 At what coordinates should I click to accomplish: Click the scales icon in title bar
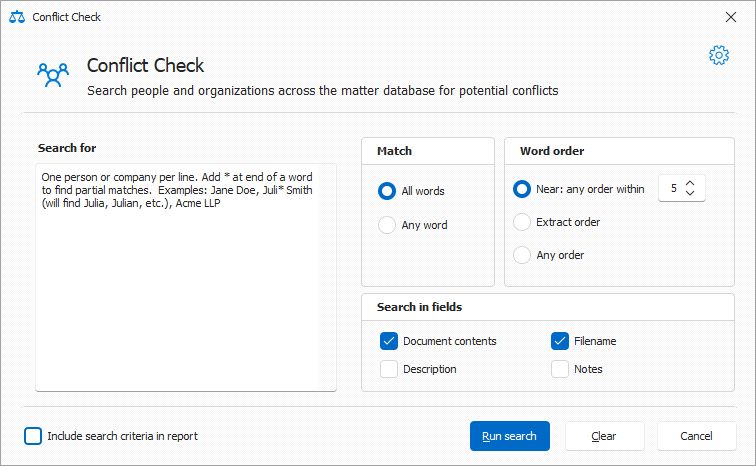(17, 17)
